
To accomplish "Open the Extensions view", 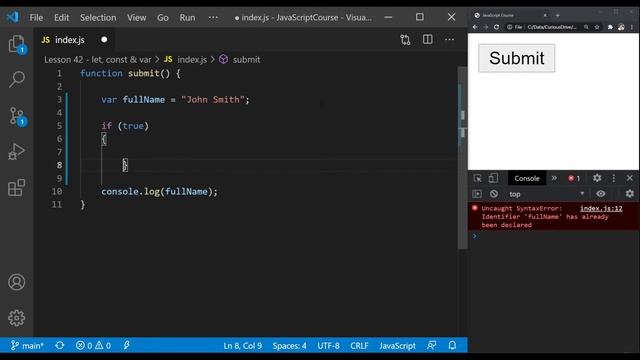I will click(17, 188).
